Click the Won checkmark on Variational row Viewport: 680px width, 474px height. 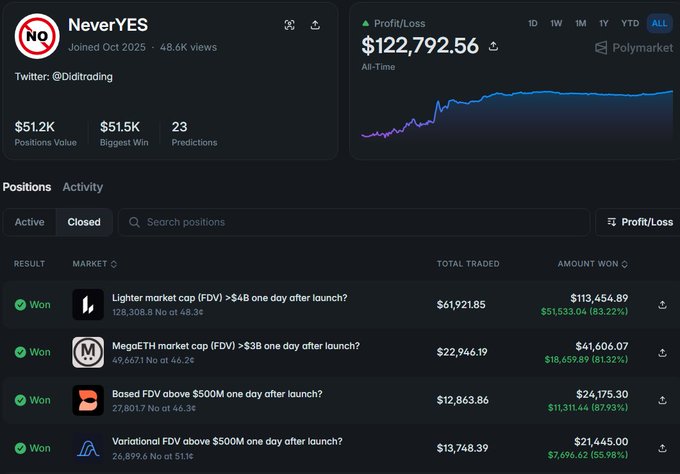(x=20, y=448)
